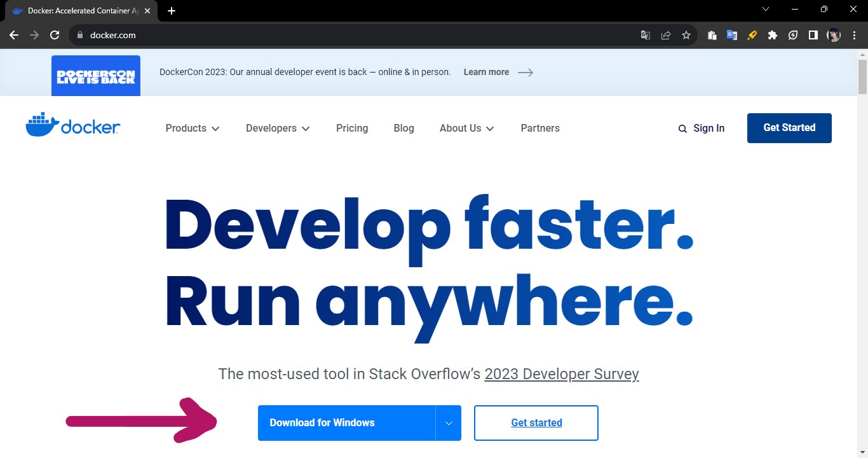Click the translate page icon in address bar
This screenshot has height=458, width=868.
646,35
